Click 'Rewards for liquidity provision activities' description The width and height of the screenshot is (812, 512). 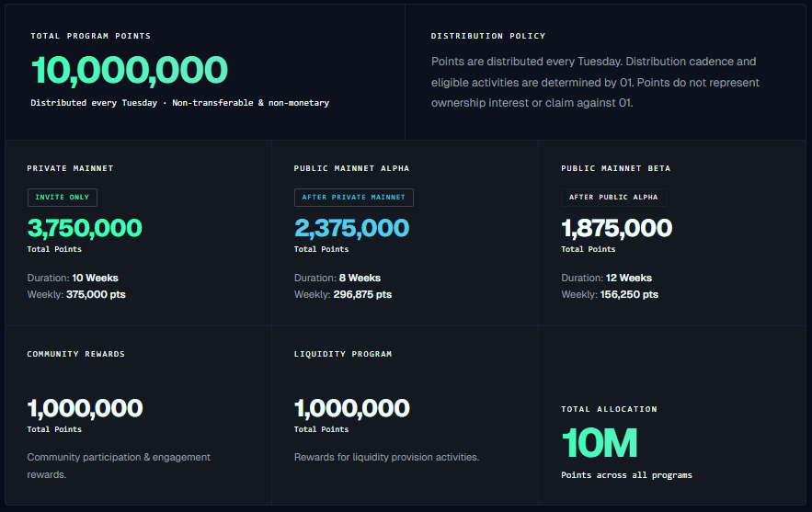pos(386,457)
